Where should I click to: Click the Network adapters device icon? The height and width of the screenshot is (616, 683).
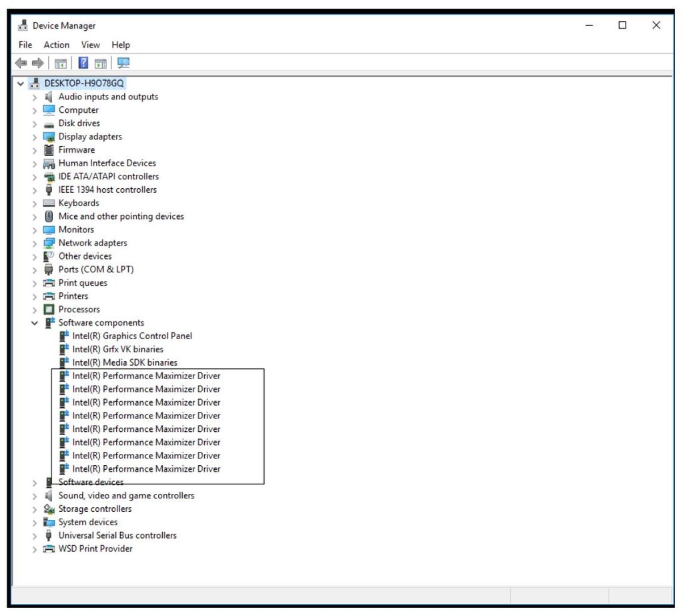(49, 242)
